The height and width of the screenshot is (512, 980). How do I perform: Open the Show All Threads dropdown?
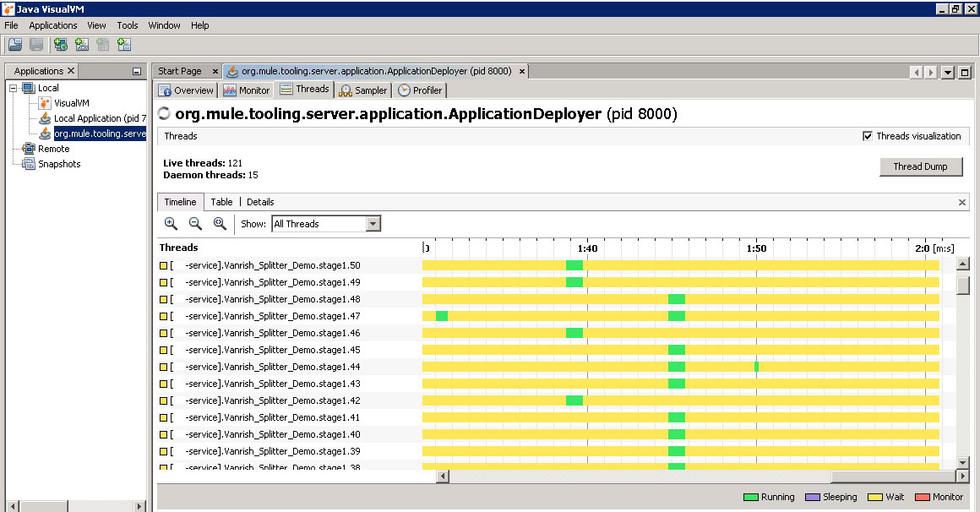[373, 224]
